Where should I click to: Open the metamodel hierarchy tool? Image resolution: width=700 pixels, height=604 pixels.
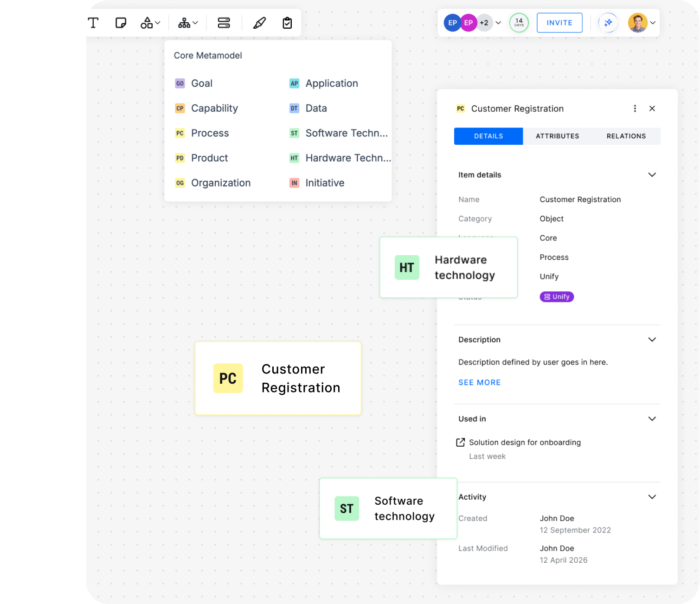click(x=188, y=23)
